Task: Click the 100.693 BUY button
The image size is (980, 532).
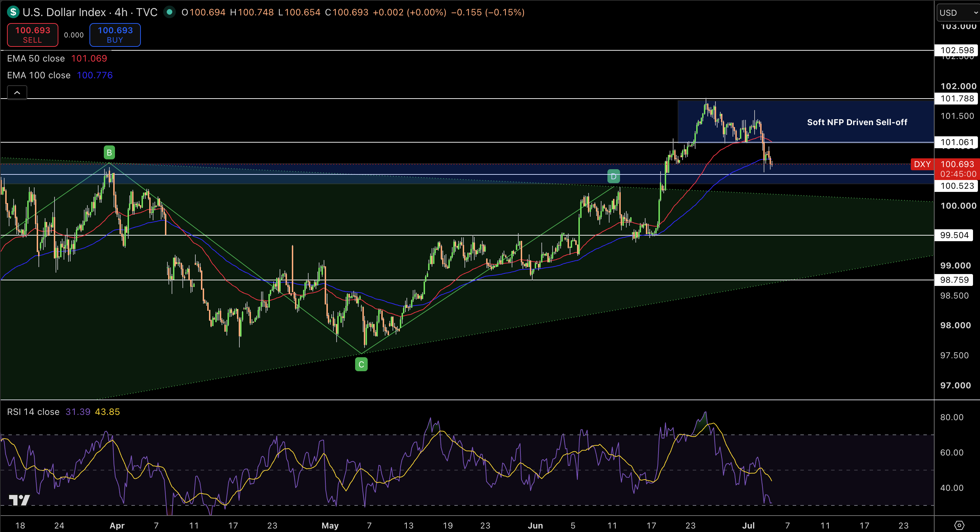Action: tap(115, 35)
